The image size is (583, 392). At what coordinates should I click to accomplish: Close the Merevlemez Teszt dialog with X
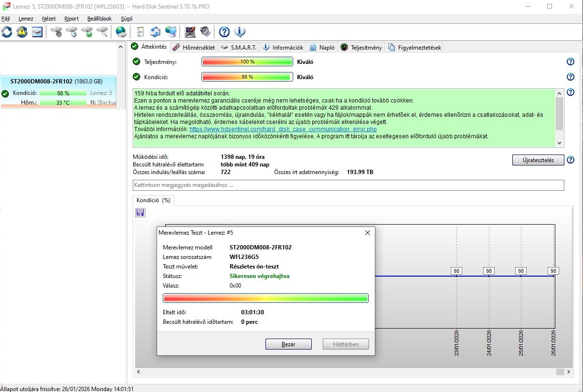(367, 233)
